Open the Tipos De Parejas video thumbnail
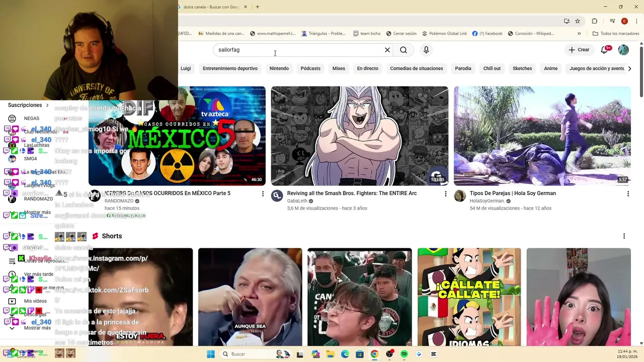Viewport: 644px width, 362px height. click(x=542, y=136)
